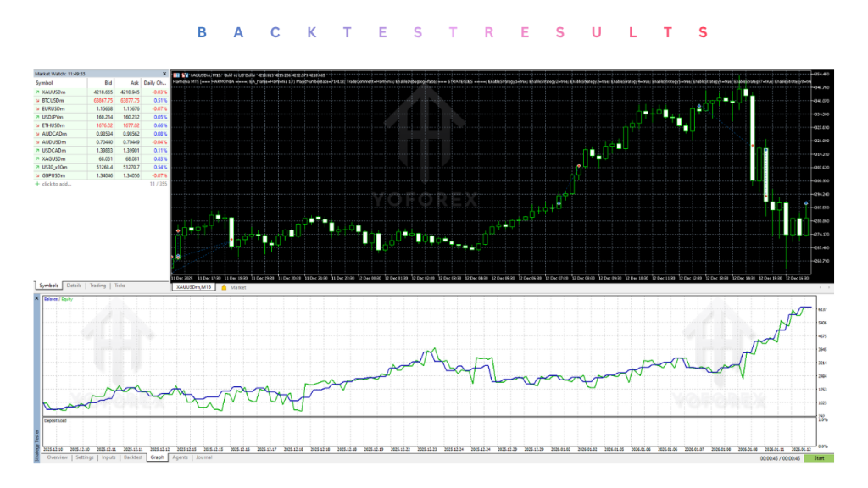Close the Market Watch panel
868x488 pixels.
(x=164, y=74)
